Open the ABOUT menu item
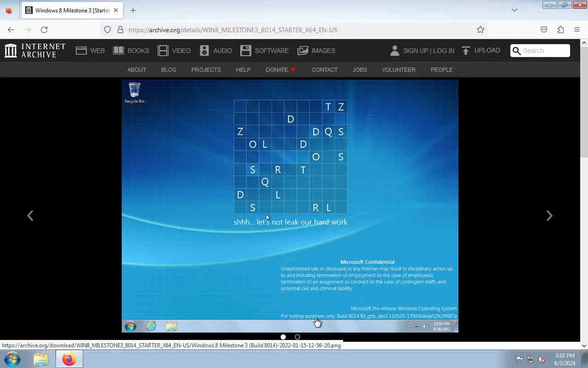This screenshot has width=588, height=368. coord(136,69)
